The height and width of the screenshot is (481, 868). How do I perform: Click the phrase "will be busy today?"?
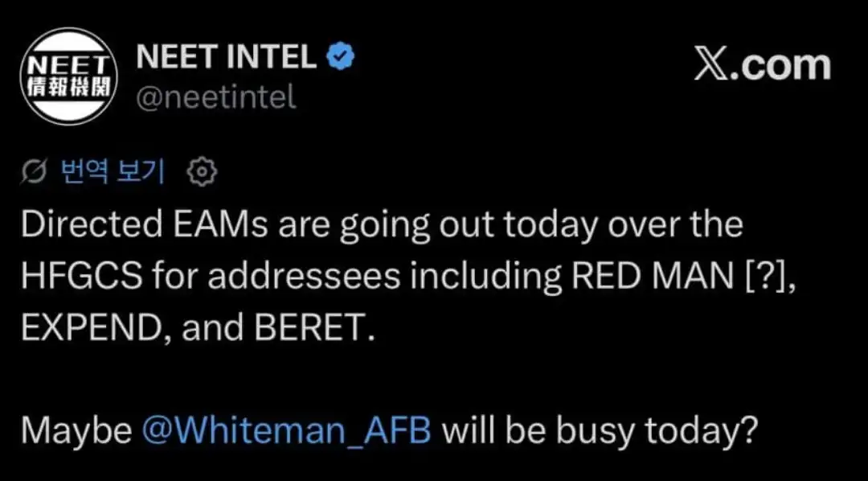pyautogui.click(x=600, y=431)
